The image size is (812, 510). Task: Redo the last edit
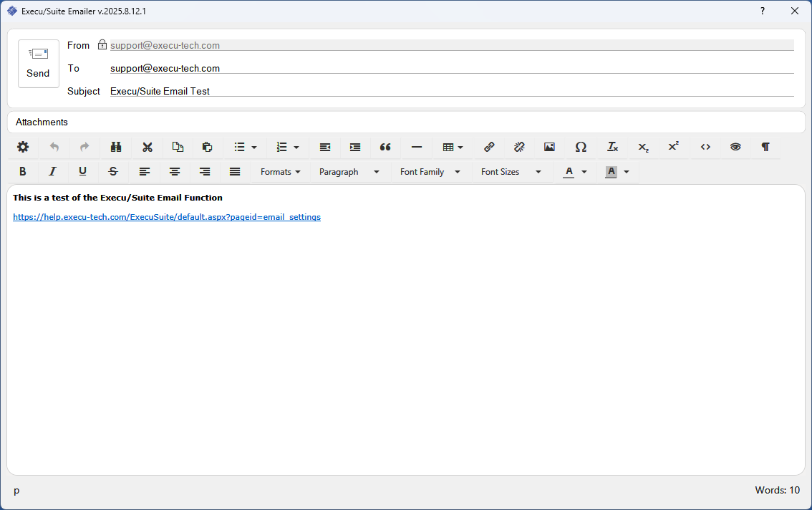(x=84, y=147)
